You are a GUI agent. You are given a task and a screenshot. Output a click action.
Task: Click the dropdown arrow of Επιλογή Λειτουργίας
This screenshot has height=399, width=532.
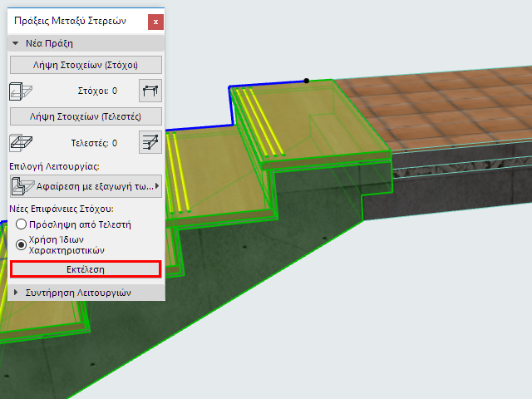click(x=157, y=186)
